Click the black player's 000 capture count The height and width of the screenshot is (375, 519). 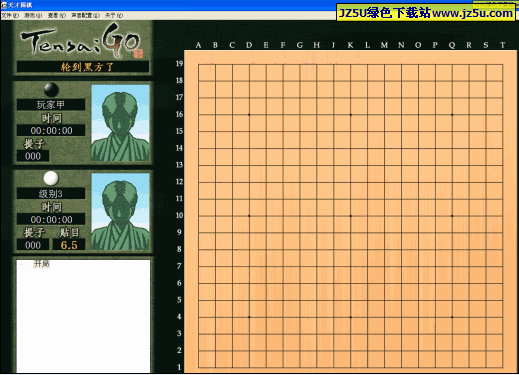point(33,156)
